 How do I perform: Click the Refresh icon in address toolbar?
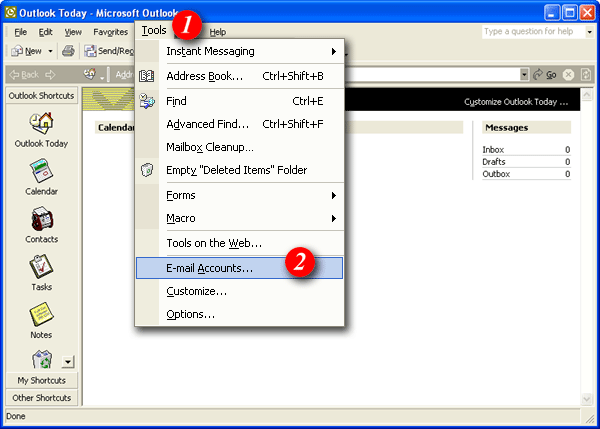click(586, 75)
